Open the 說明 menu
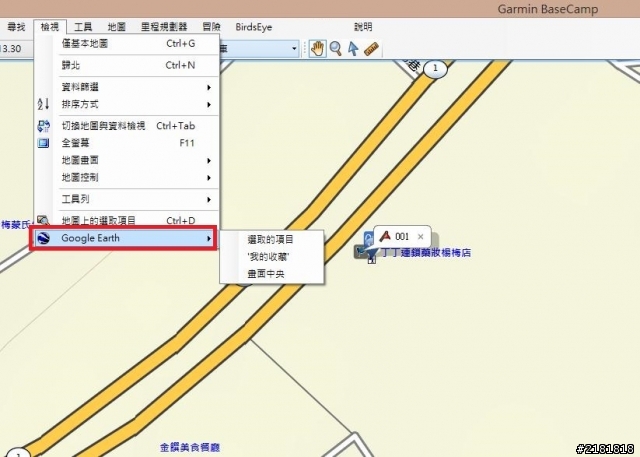The image size is (640, 457). 363,27
